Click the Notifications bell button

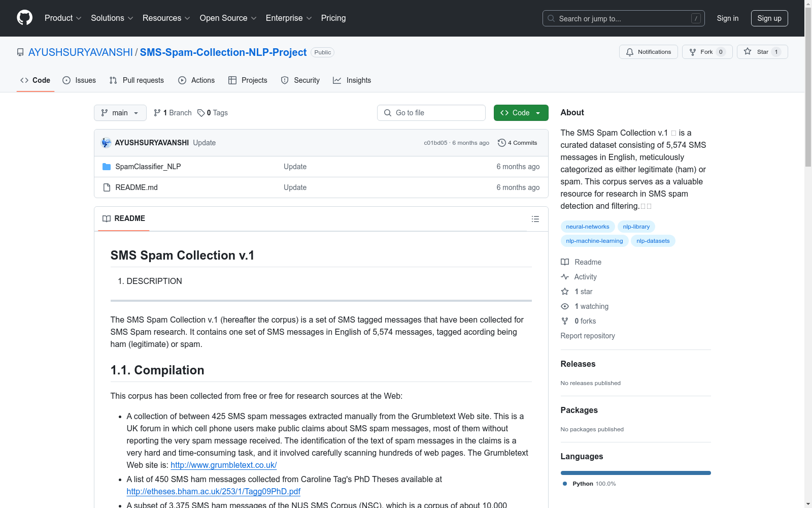click(648, 52)
